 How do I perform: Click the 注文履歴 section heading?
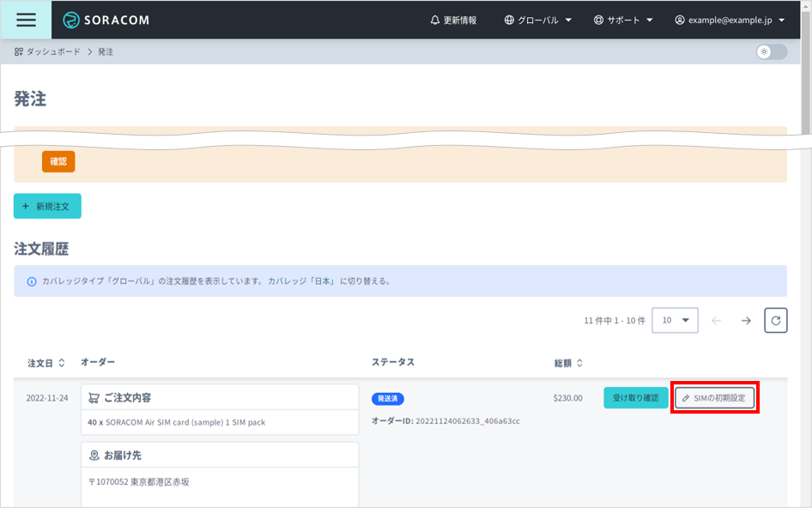click(41, 249)
